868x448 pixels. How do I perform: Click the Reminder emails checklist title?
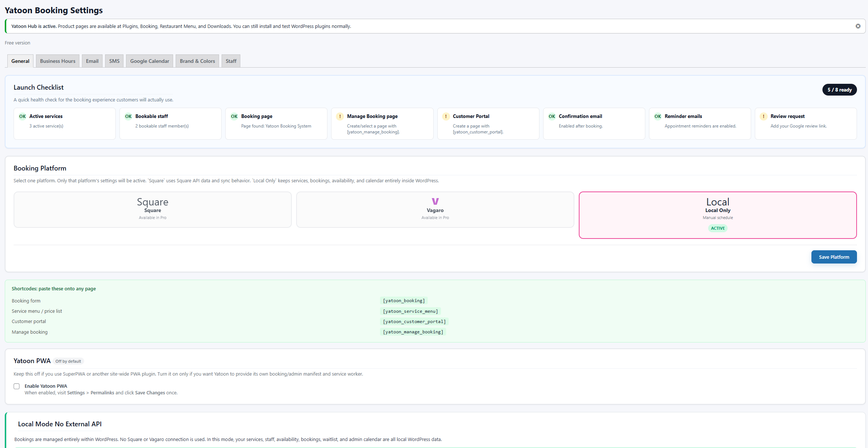[x=683, y=116]
